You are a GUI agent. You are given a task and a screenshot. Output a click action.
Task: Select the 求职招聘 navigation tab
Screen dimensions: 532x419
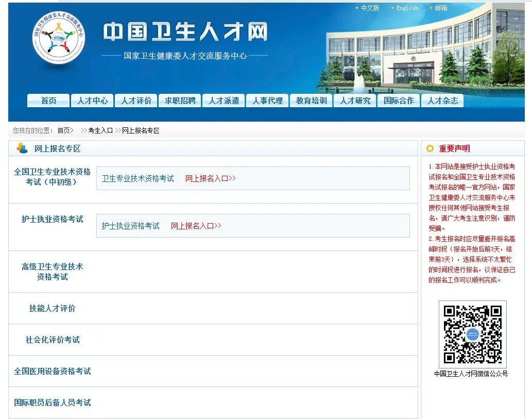[x=179, y=100]
